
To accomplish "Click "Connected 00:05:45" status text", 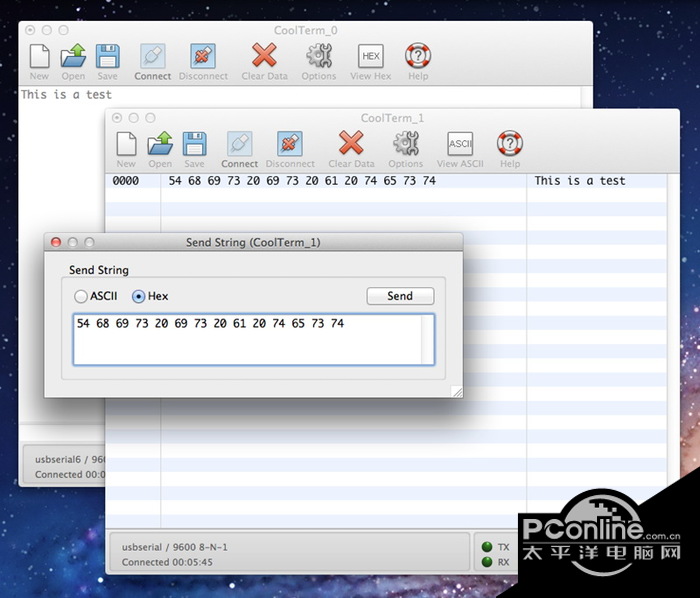I will tap(167, 562).
